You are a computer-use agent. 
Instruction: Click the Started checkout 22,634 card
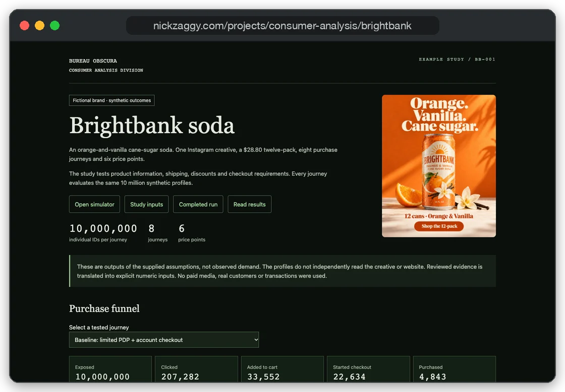(368, 369)
